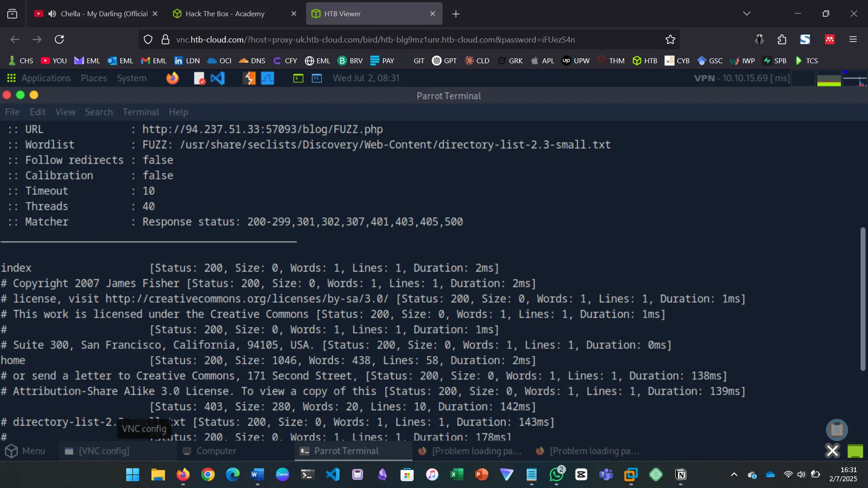Launch Firefox from the Parrot top panel

pos(172,78)
